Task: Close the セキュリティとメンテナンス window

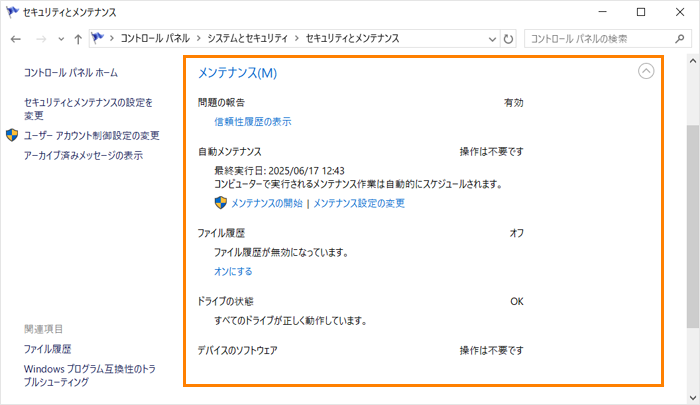Action: (680, 12)
